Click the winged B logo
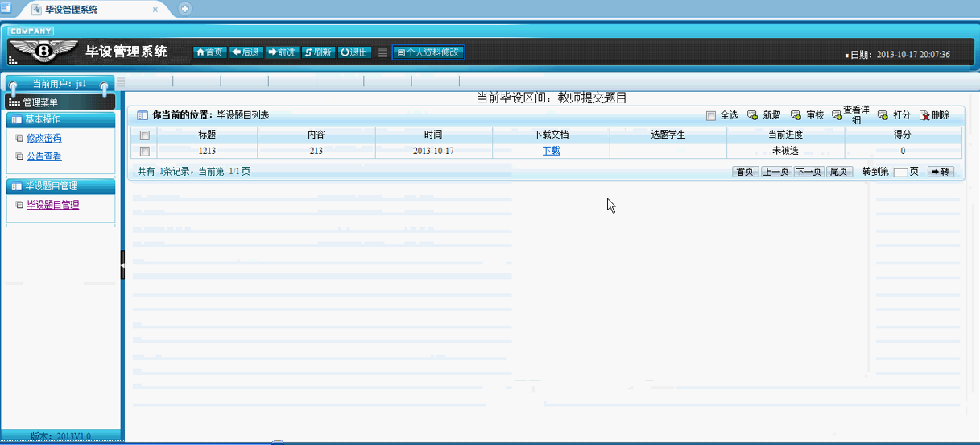Image resolution: width=980 pixels, height=445 pixels. pyautogui.click(x=43, y=51)
